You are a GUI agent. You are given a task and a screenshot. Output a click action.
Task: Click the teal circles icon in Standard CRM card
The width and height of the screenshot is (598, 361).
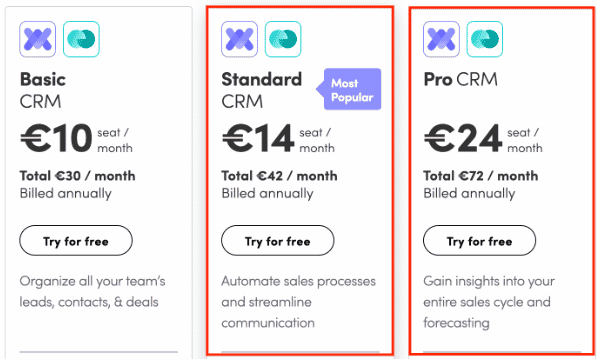283,39
